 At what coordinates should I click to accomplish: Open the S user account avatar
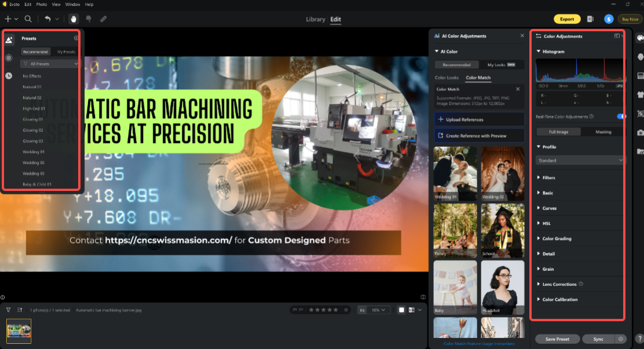point(609,19)
